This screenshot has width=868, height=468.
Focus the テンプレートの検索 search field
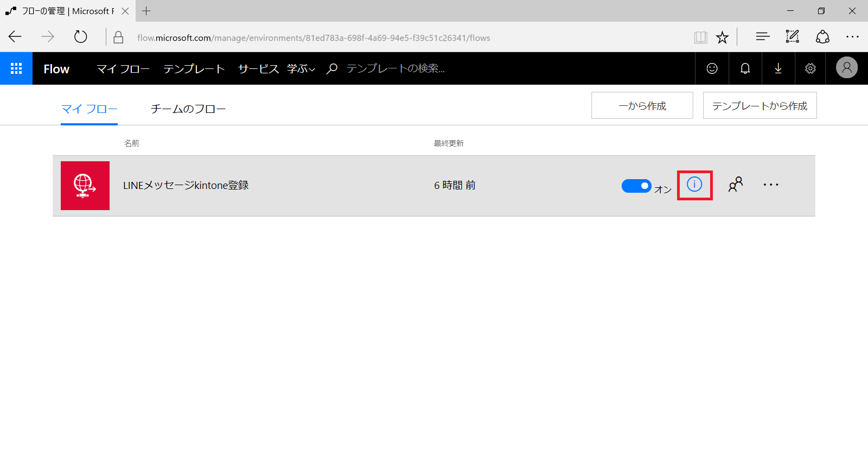click(396, 68)
